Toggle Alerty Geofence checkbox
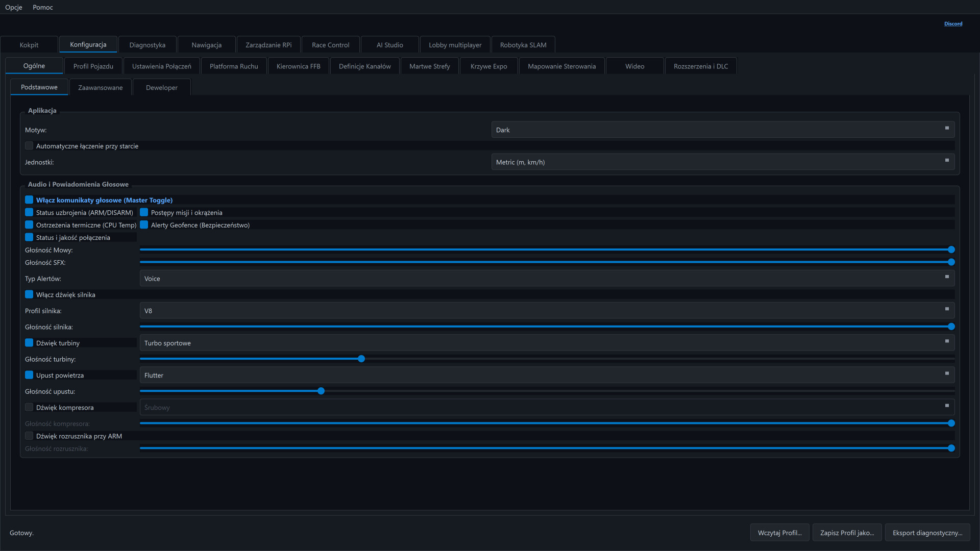The image size is (980, 551). (144, 225)
